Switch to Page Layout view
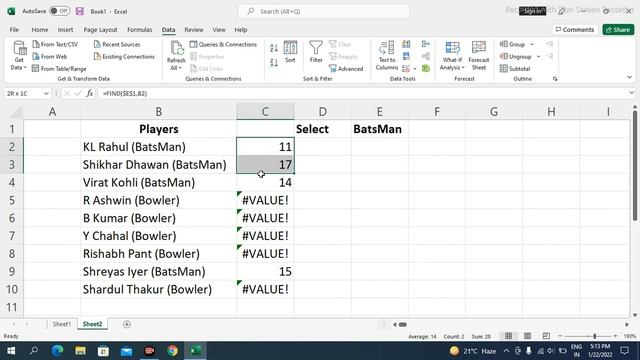640x360 pixels. coord(527,336)
